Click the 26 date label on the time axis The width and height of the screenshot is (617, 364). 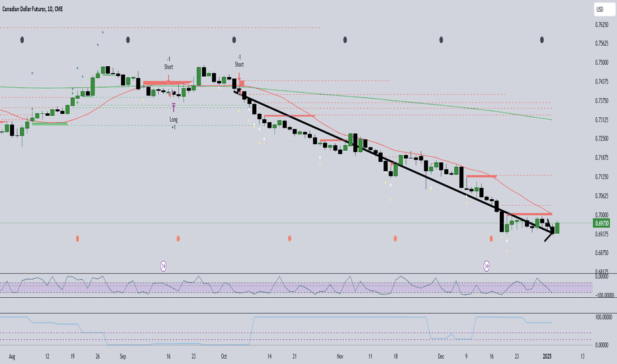pos(97,357)
